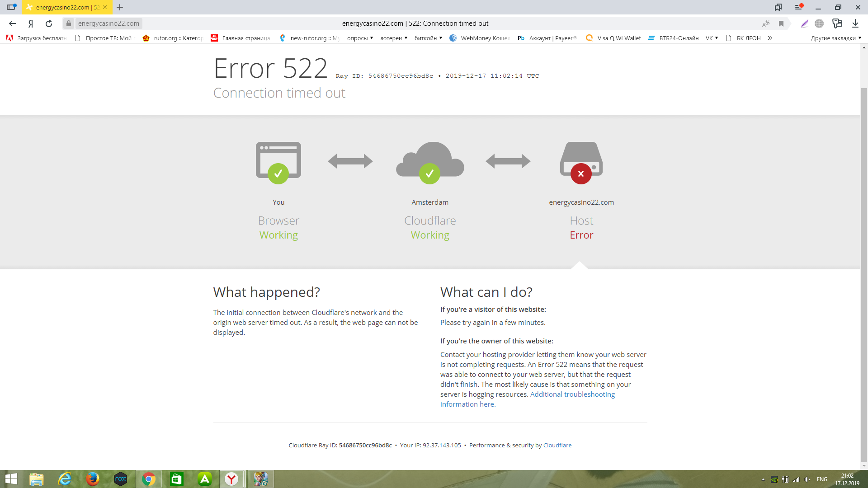This screenshot has height=488, width=868.
Task: Open browser main menu with red notification dot
Action: 799,7
